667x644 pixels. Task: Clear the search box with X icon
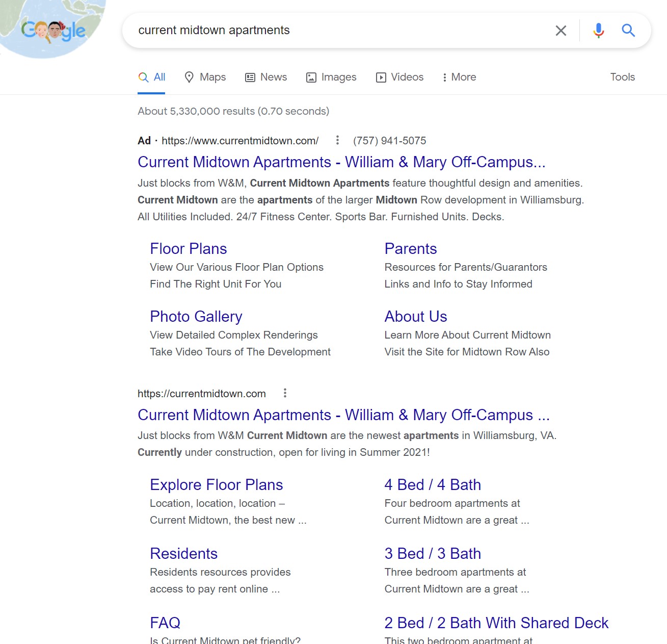coord(561,31)
